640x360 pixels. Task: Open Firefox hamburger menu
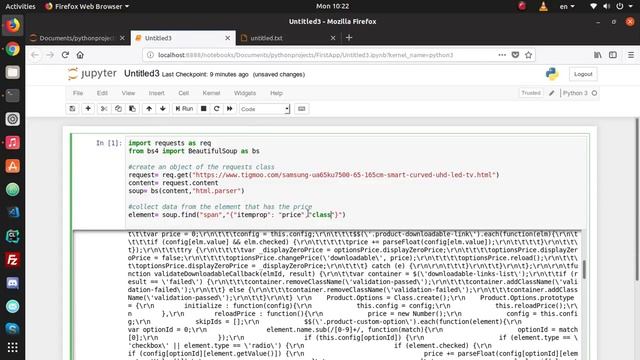(631, 55)
